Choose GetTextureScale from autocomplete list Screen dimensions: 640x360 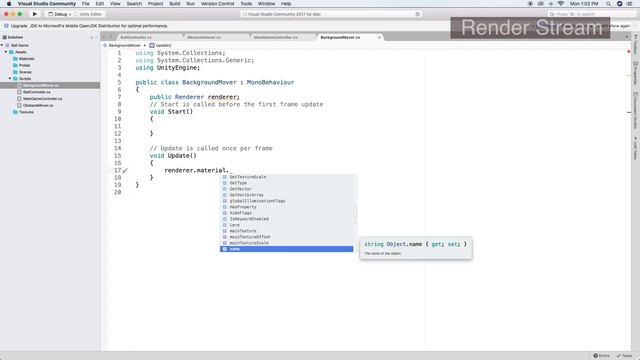click(x=286, y=177)
